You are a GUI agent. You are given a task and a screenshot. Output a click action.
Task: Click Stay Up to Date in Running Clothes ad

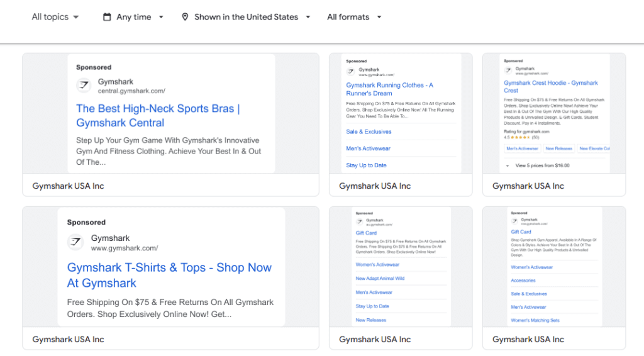pos(366,165)
